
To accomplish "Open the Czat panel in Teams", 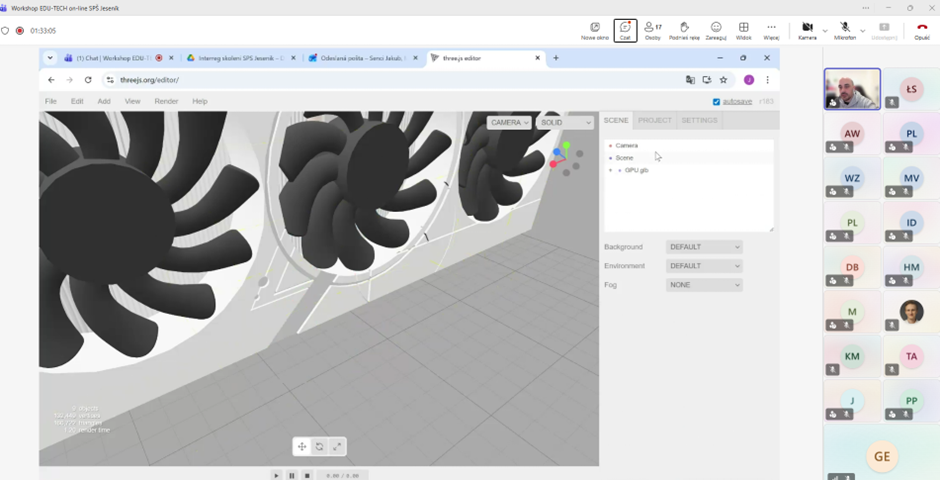I will (x=625, y=30).
